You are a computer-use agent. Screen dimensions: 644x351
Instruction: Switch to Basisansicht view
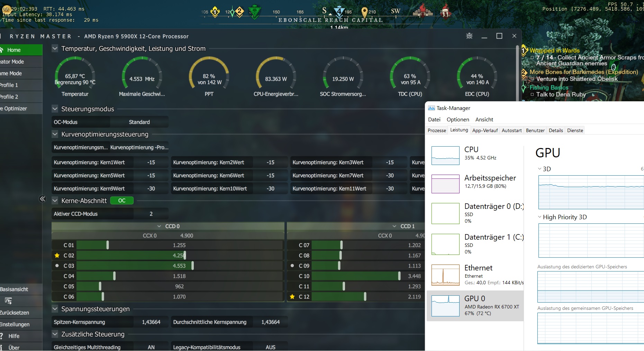coord(21,289)
